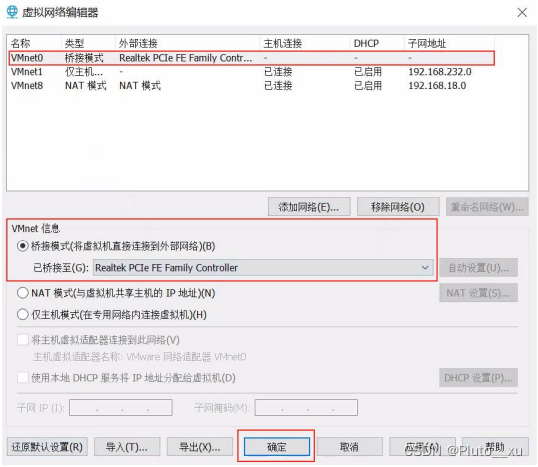Select the VMnet1 network row
Screen dimensions: 538x467
point(251,72)
